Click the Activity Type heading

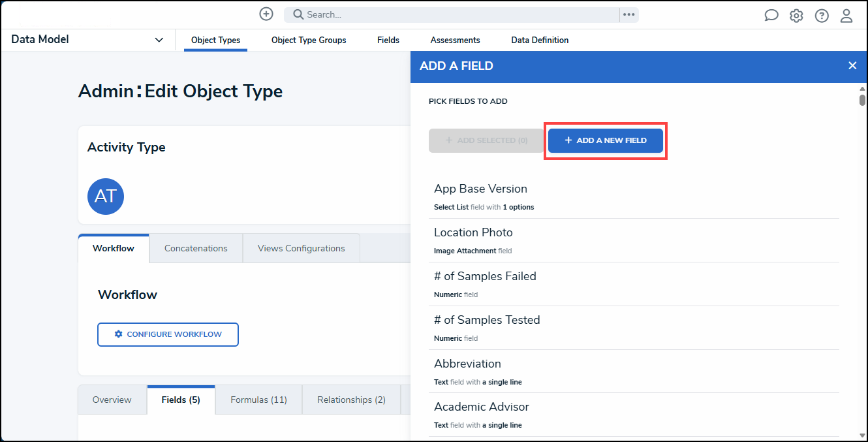click(127, 147)
